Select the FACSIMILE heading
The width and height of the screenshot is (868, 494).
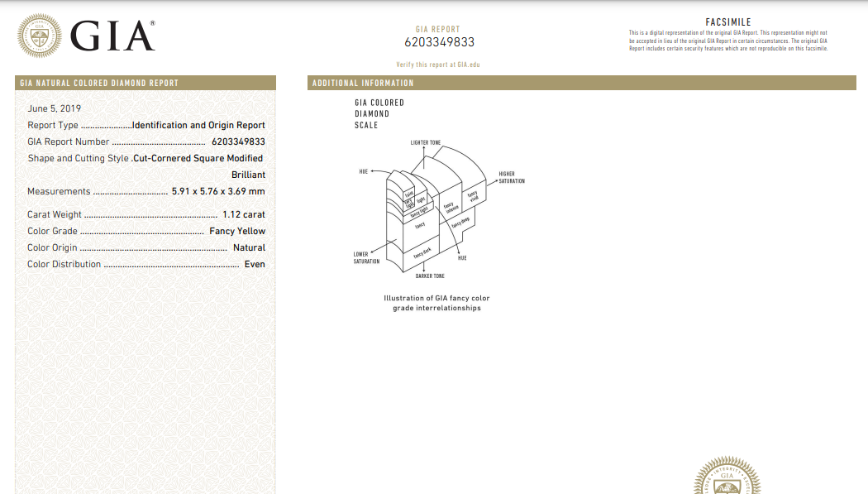point(728,22)
